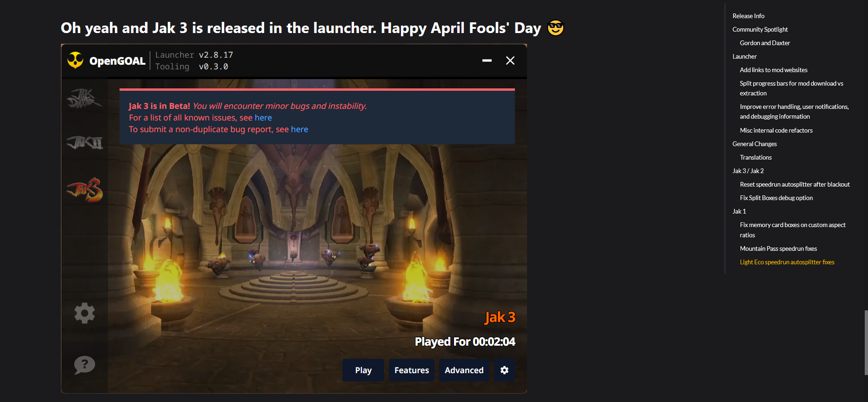
Task: Select the Jak and Daxter game icon
Action: (x=84, y=99)
